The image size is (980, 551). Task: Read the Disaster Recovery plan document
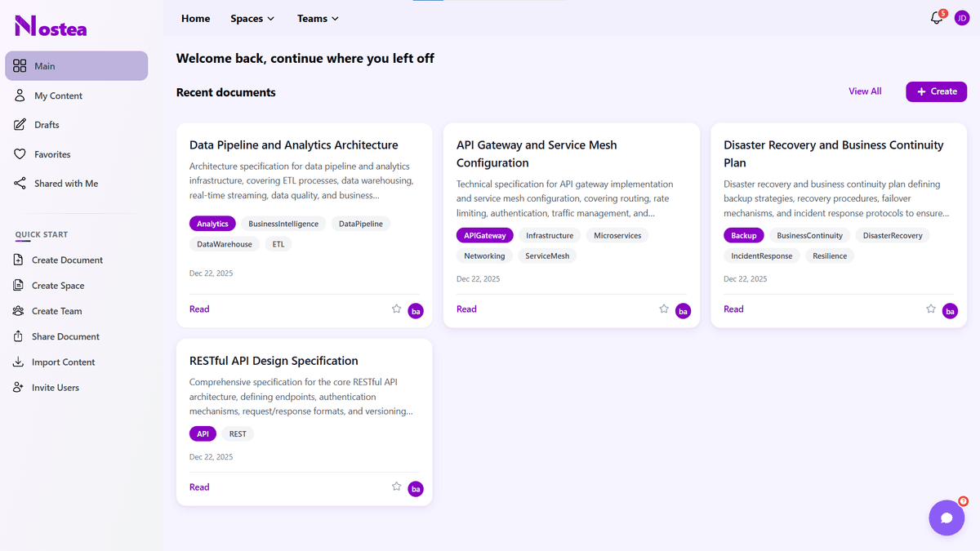click(733, 309)
